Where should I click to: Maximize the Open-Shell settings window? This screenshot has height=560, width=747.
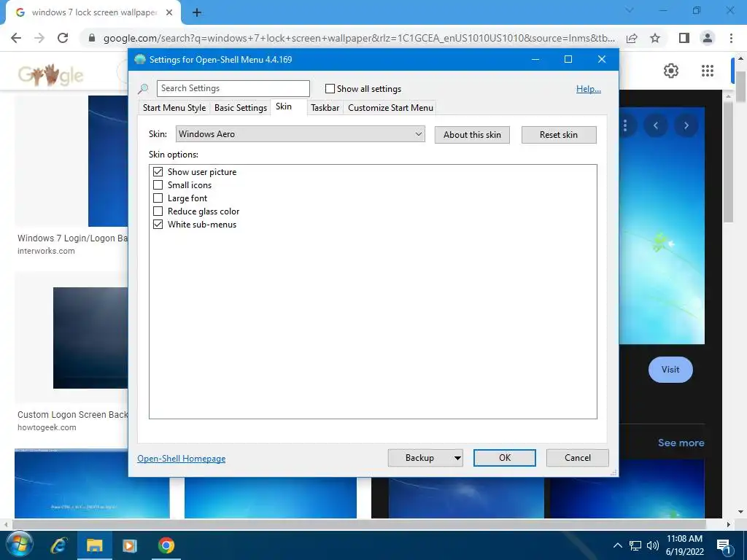(568, 60)
